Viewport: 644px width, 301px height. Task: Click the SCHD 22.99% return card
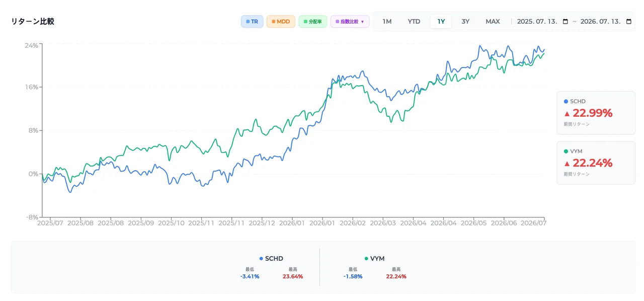[x=596, y=113]
